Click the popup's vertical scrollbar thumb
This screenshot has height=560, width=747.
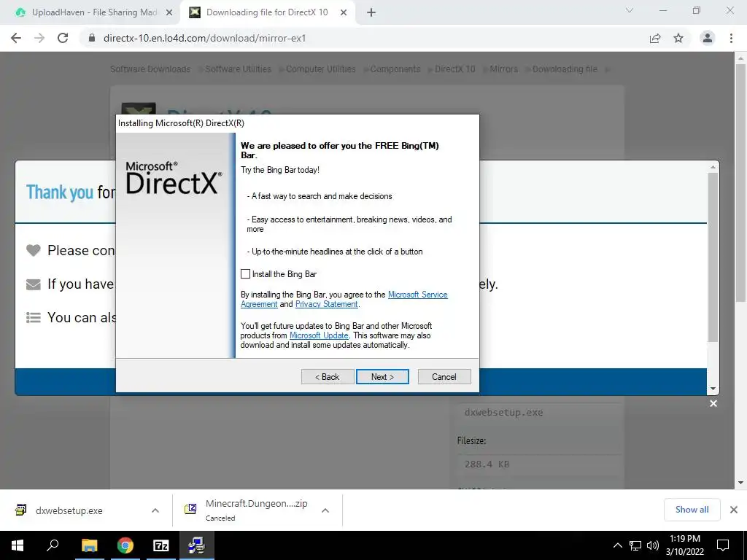click(x=713, y=257)
